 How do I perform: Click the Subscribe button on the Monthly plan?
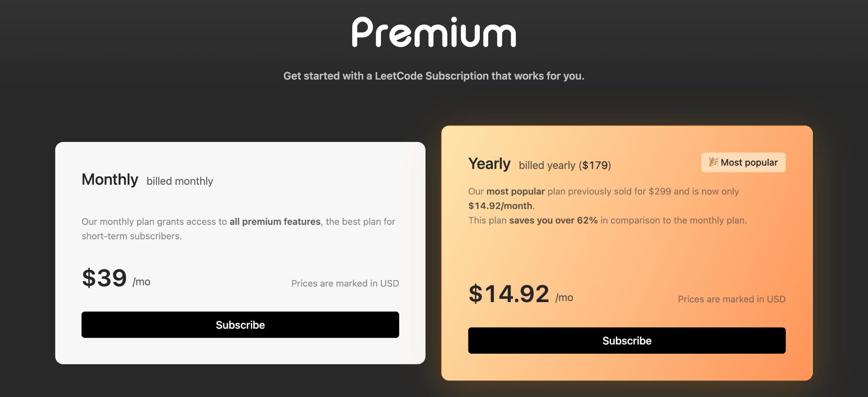pos(240,325)
